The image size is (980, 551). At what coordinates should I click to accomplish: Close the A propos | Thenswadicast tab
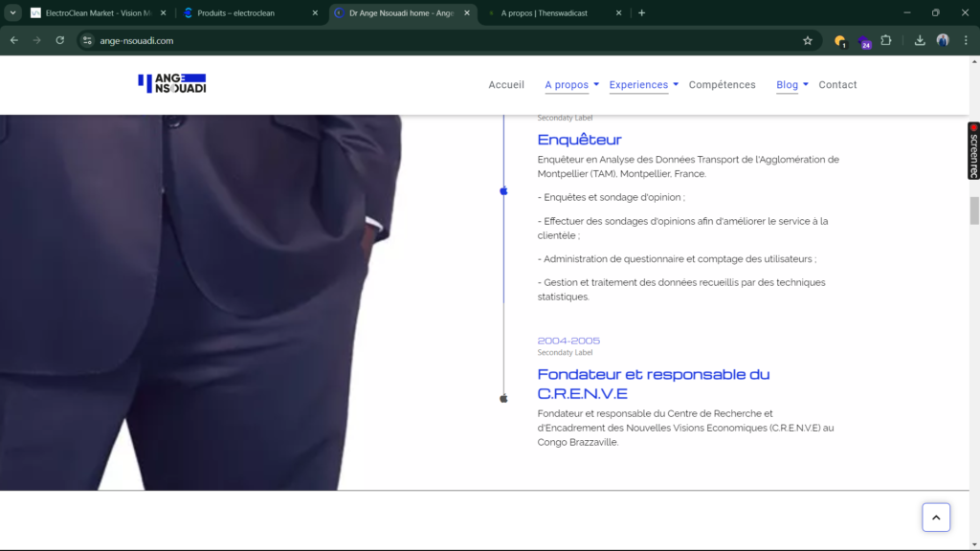619,13
